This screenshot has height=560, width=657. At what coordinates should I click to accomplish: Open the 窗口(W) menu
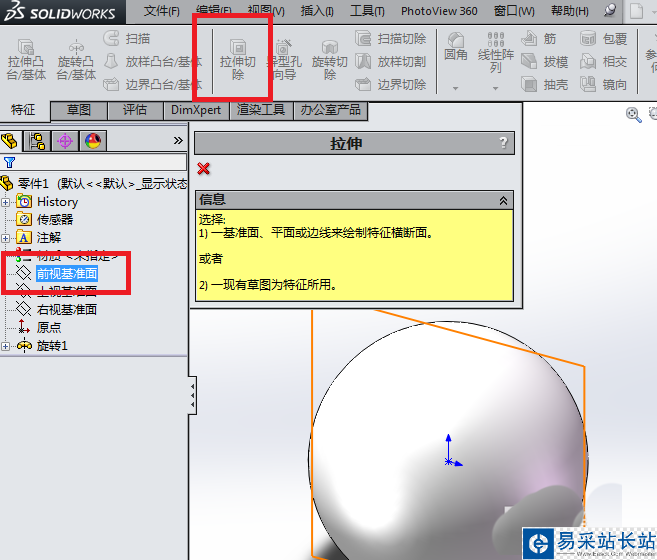[514, 11]
